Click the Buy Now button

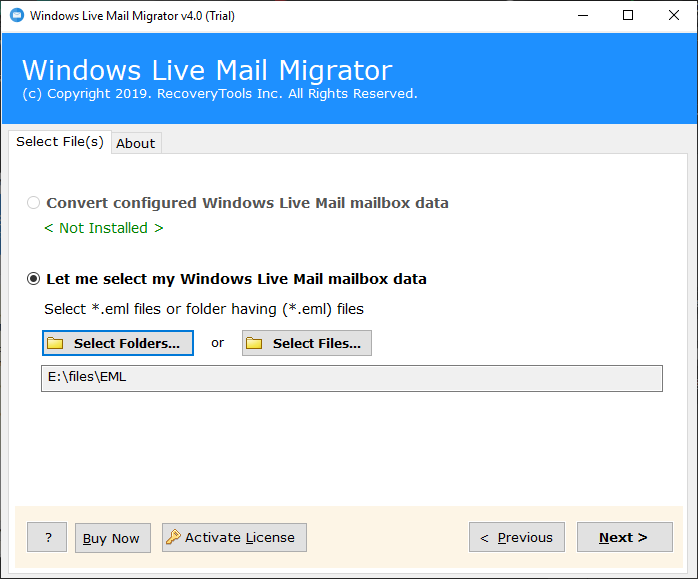tap(113, 538)
